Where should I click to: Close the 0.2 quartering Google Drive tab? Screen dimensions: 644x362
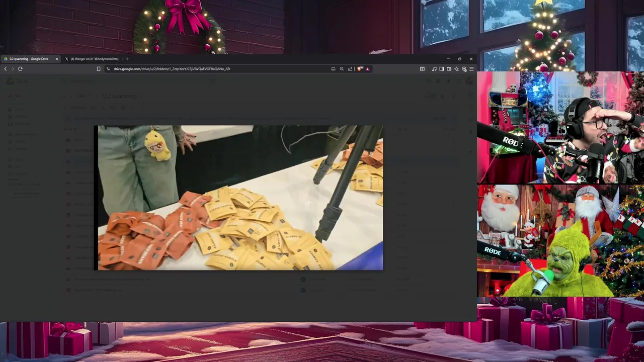pos(56,59)
